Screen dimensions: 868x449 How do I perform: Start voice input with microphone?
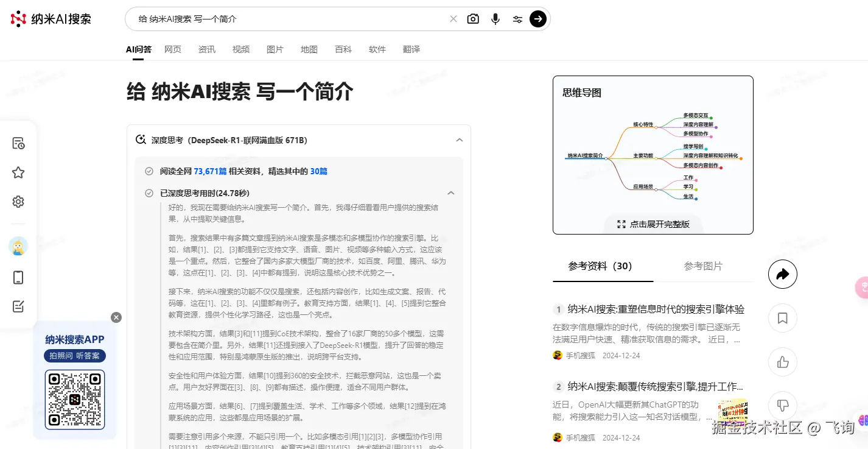point(495,19)
